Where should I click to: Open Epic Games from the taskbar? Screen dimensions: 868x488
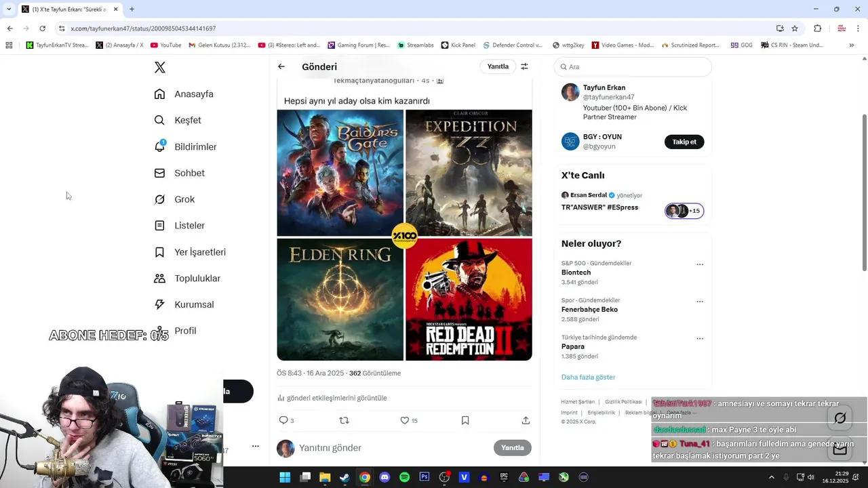click(504, 477)
